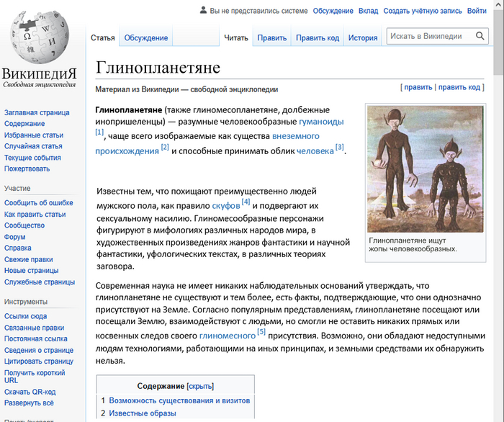Click footnote reference [5]

(261, 332)
